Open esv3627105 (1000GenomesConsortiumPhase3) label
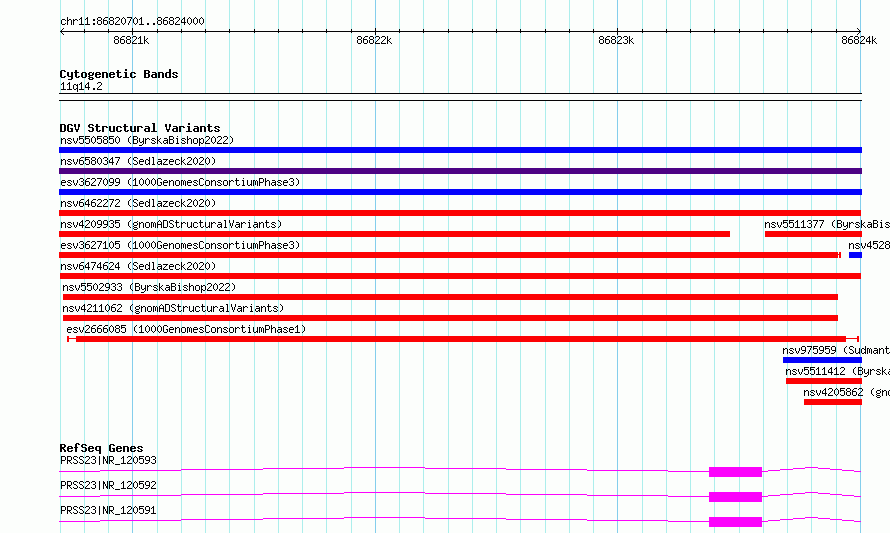The image size is (890, 533). click(180, 245)
